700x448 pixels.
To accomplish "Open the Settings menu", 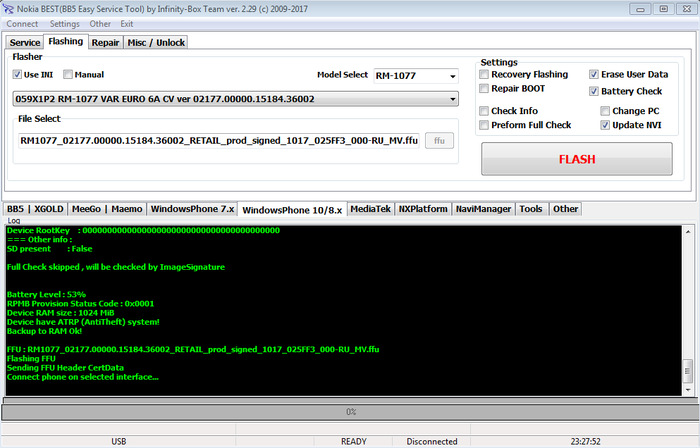I will click(64, 24).
